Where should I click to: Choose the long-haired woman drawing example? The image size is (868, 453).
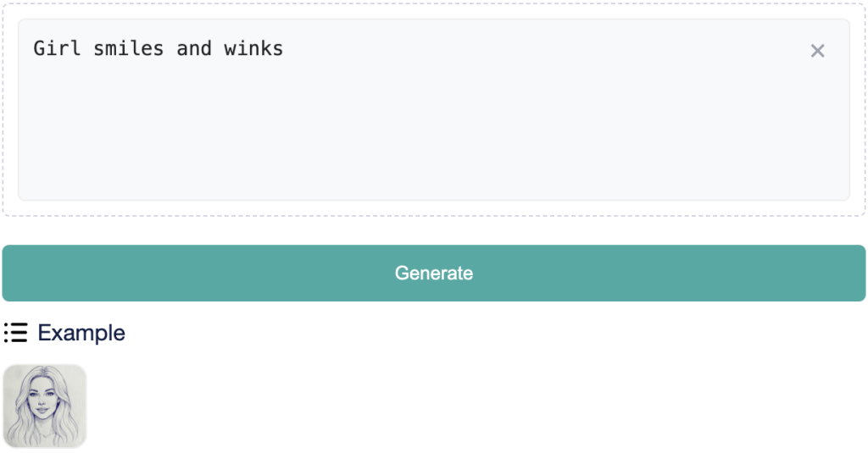pos(45,406)
